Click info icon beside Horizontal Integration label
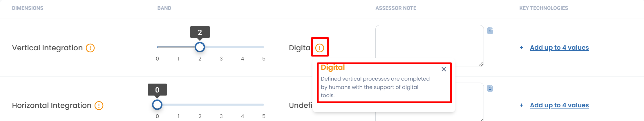The height and width of the screenshot is (121, 644). point(99,105)
